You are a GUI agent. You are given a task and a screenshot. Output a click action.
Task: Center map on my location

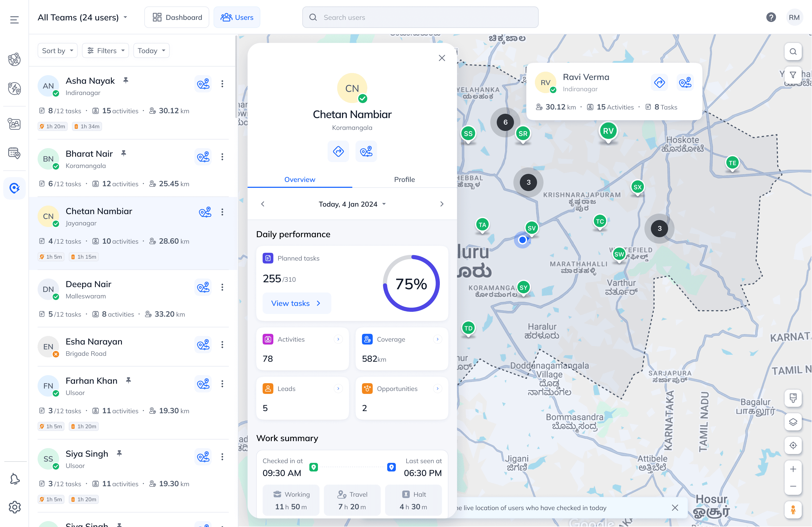[x=793, y=445]
